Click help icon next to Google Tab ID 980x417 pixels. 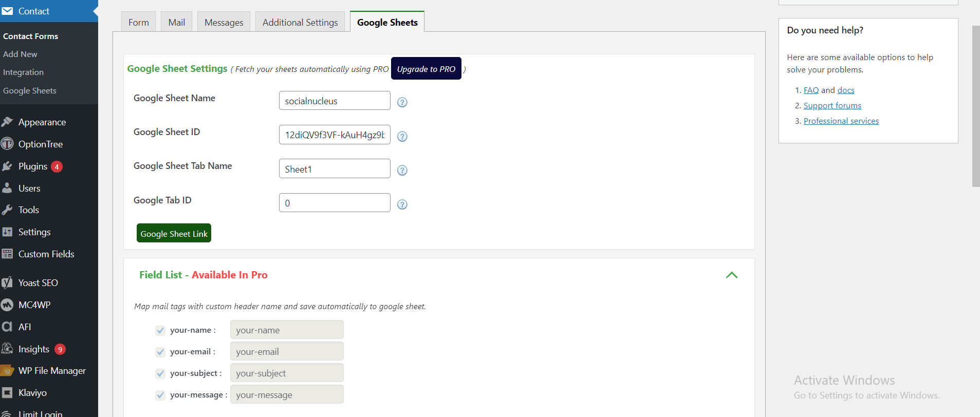click(x=402, y=204)
